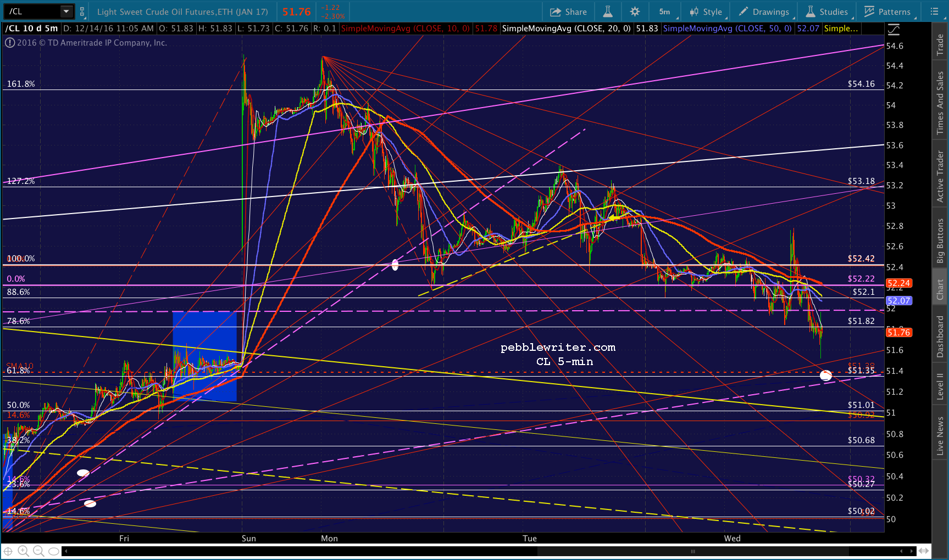
Task: Open the list menu icon dropdown
Action: coord(935,12)
